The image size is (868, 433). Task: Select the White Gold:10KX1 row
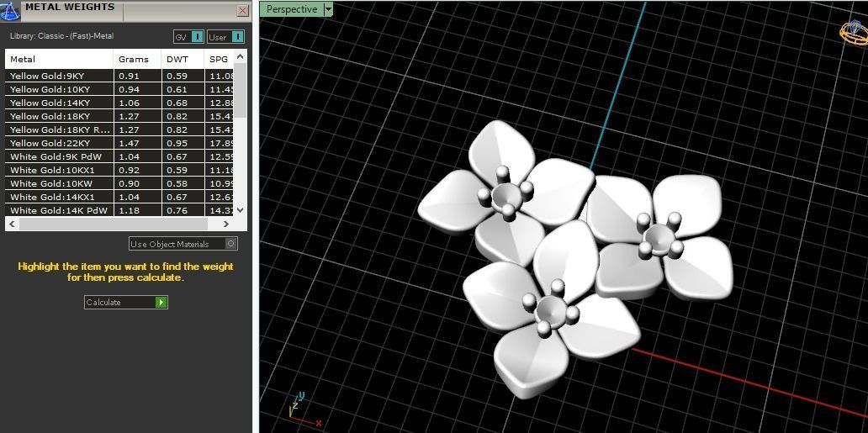[x=119, y=170]
